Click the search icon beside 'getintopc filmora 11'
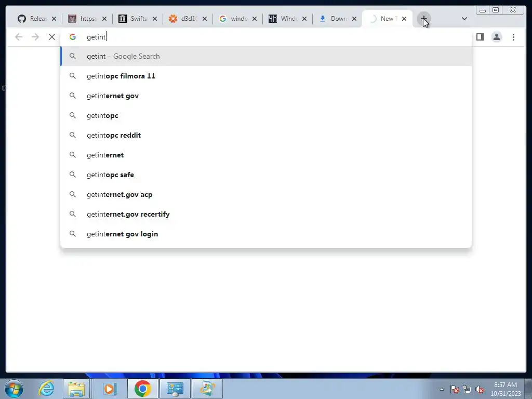This screenshot has width=532, height=399. 73,76
